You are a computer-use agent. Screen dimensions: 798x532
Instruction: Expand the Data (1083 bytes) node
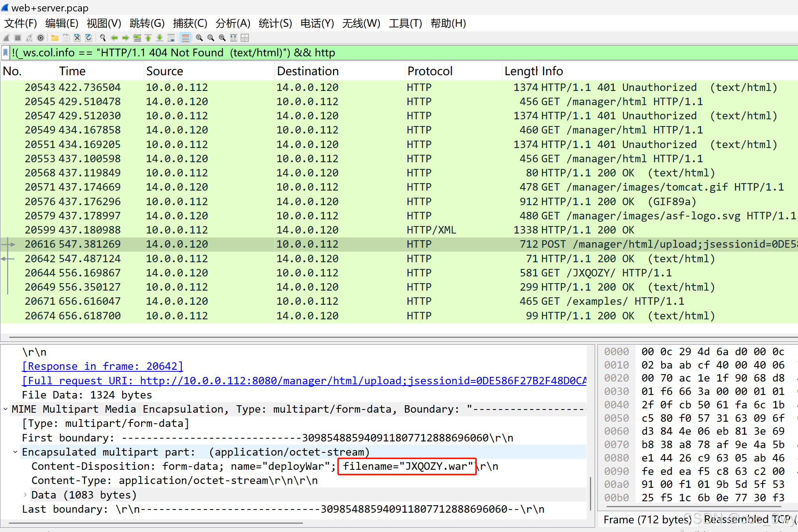click(x=25, y=495)
